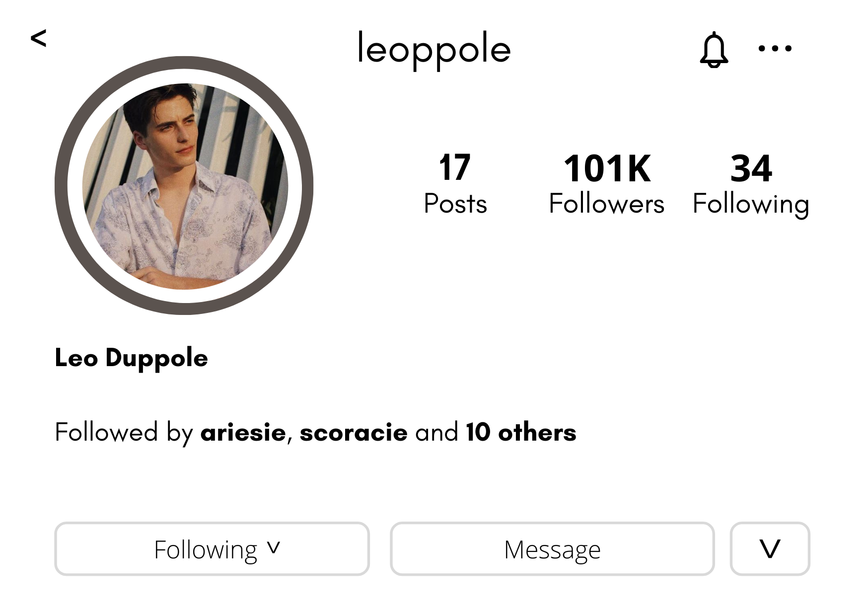Viewport: 868px width, 616px height.
Task: Show the 10 others mutual followers
Action: (521, 432)
